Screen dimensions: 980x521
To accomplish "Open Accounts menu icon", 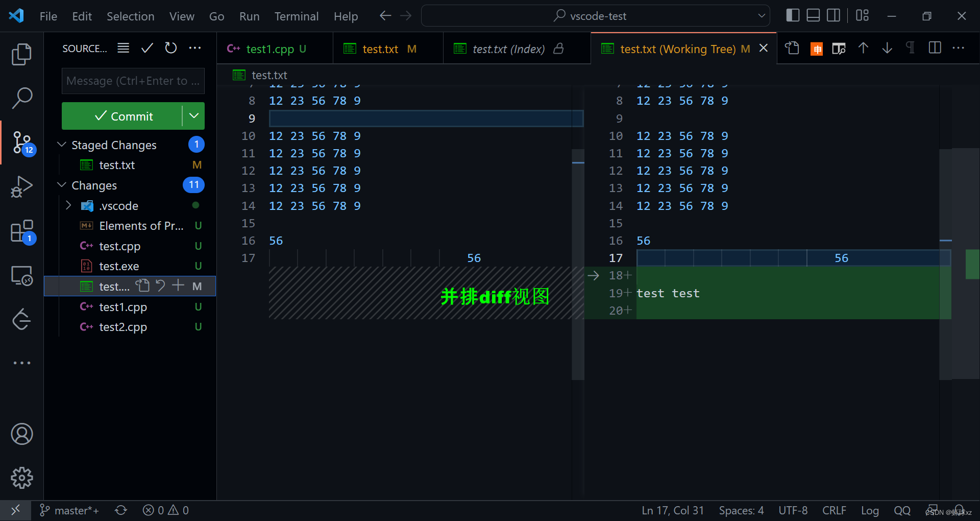I will (x=21, y=434).
